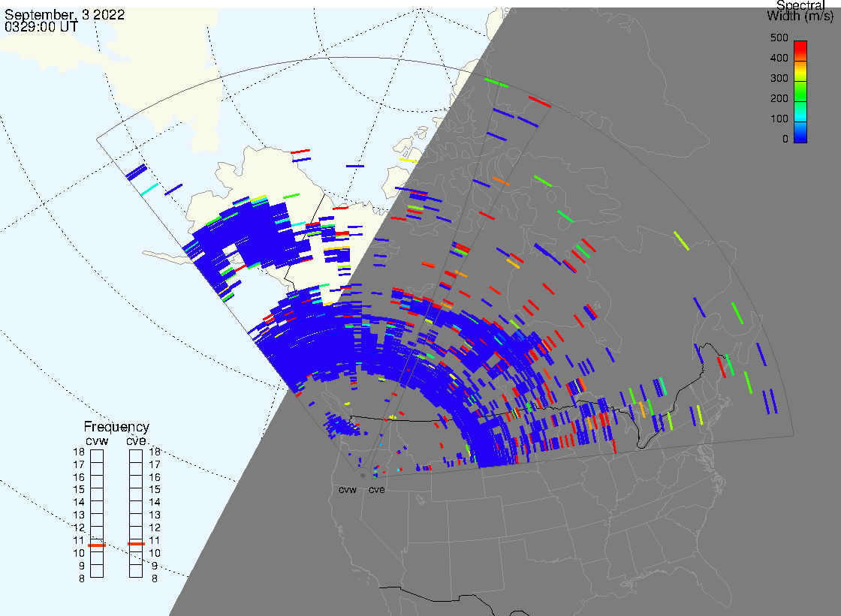Click the 200 value on the color scale
Screen dimensions: 841x616
coord(779,98)
